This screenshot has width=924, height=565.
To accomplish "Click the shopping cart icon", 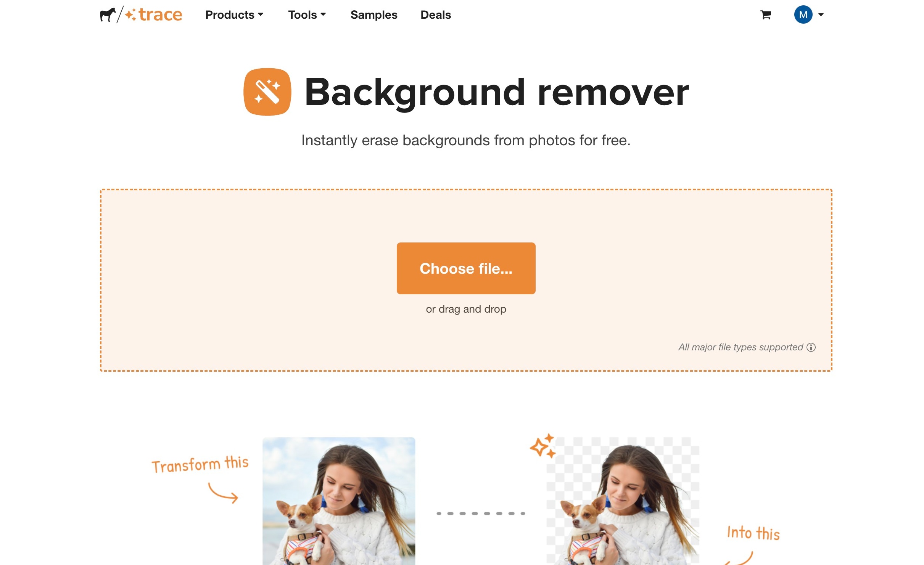I will point(765,14).
